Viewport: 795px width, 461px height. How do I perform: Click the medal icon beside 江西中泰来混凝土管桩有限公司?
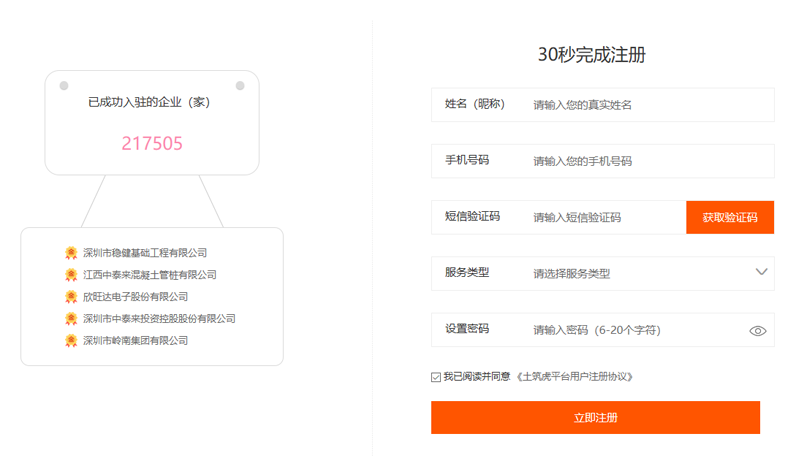tap(71, 275)
